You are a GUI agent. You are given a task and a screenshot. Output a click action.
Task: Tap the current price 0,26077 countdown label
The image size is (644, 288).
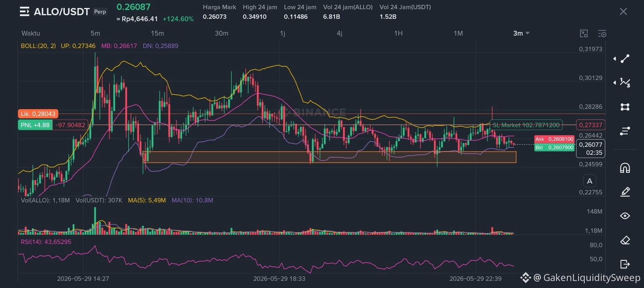[590, 148]
